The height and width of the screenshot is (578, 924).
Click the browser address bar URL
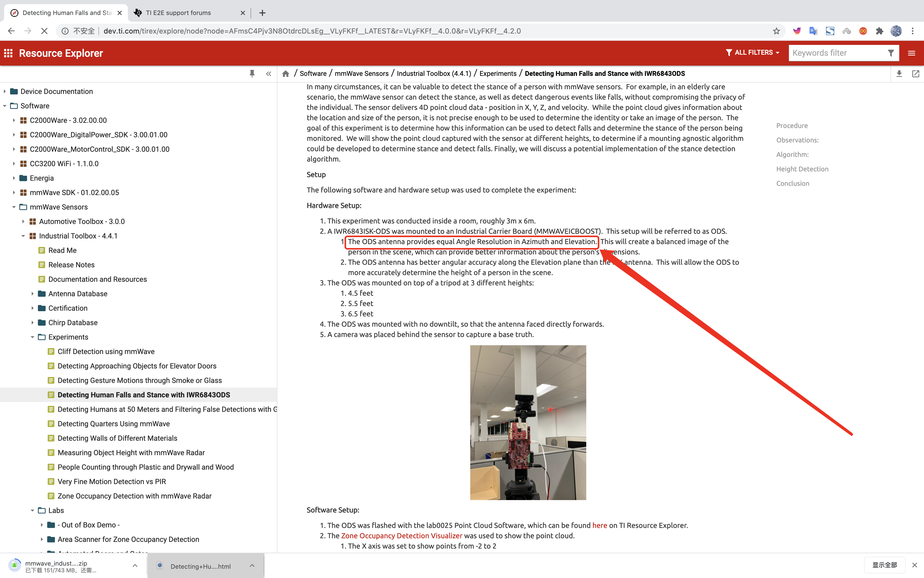click(312, 31)
